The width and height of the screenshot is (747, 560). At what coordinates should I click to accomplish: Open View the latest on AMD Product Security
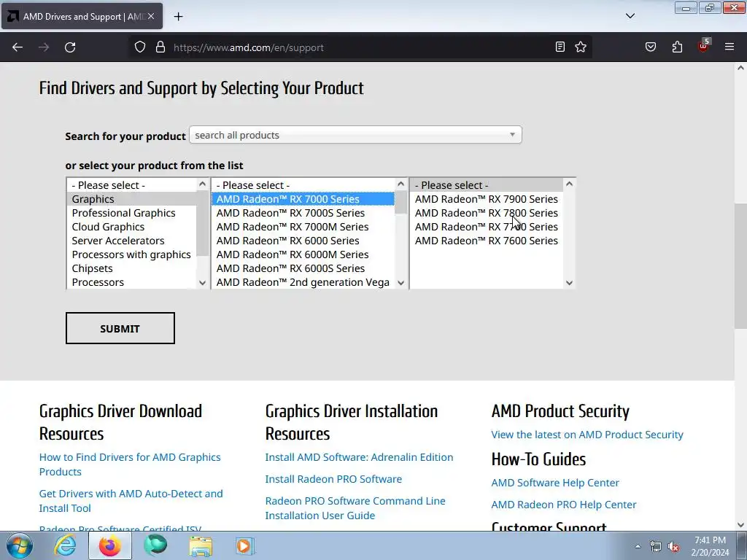coord(587,435)
